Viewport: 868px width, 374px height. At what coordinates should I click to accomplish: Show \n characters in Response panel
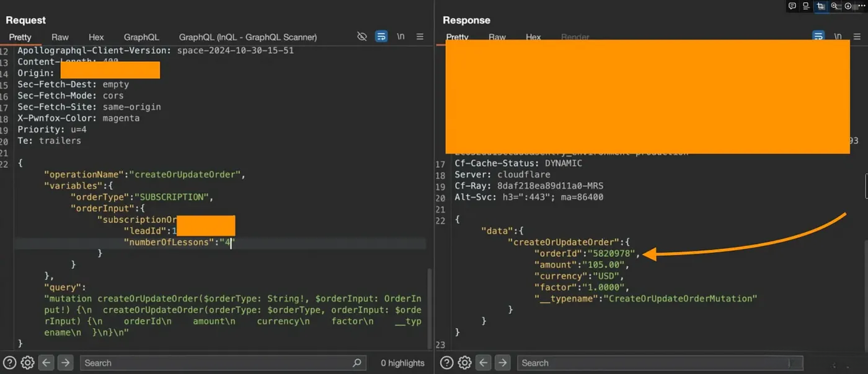coord(838,37)
